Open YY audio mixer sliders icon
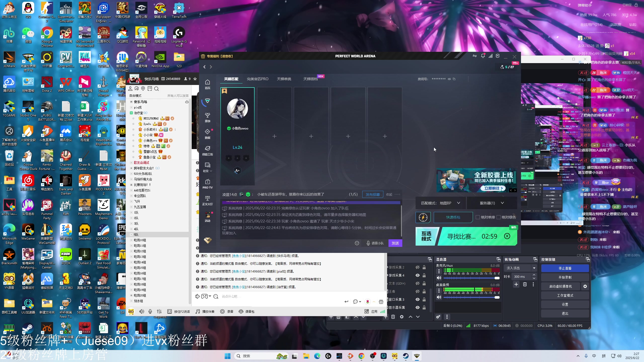 [159, 311]
